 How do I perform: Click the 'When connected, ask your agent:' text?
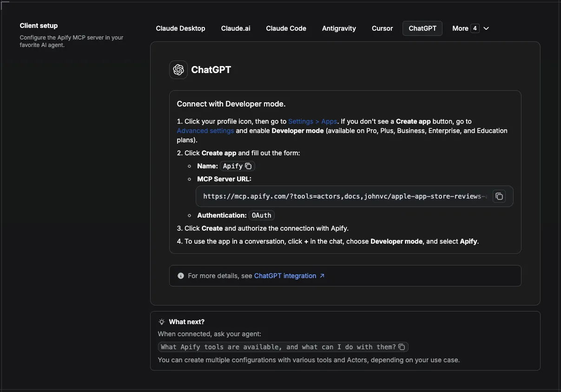click(x=210, y=334)
